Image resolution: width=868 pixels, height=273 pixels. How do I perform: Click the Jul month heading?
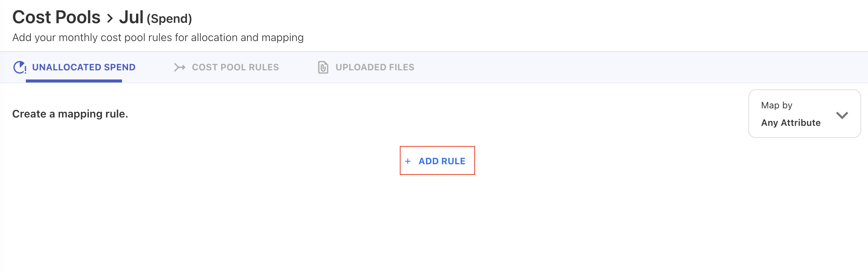click(131, 17)
